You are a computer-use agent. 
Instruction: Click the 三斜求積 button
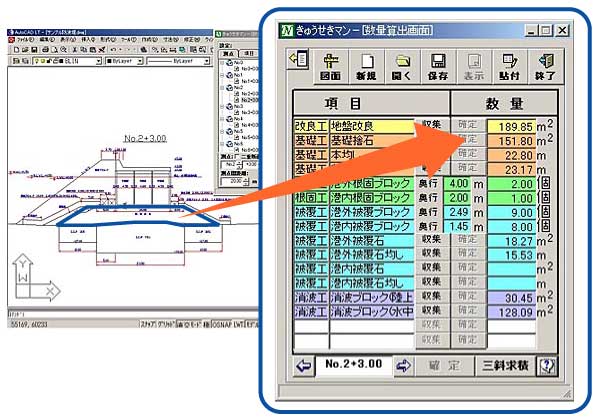[505, 366]
